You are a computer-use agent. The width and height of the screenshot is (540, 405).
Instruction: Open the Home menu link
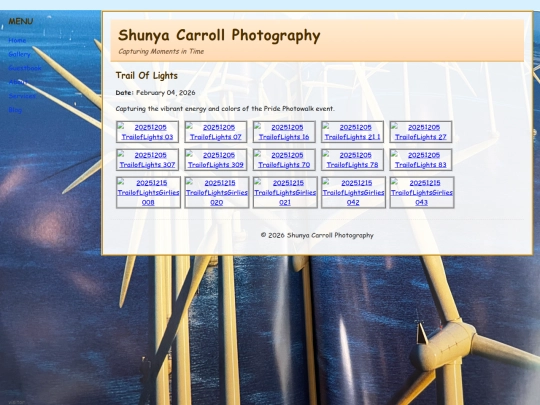17,40
